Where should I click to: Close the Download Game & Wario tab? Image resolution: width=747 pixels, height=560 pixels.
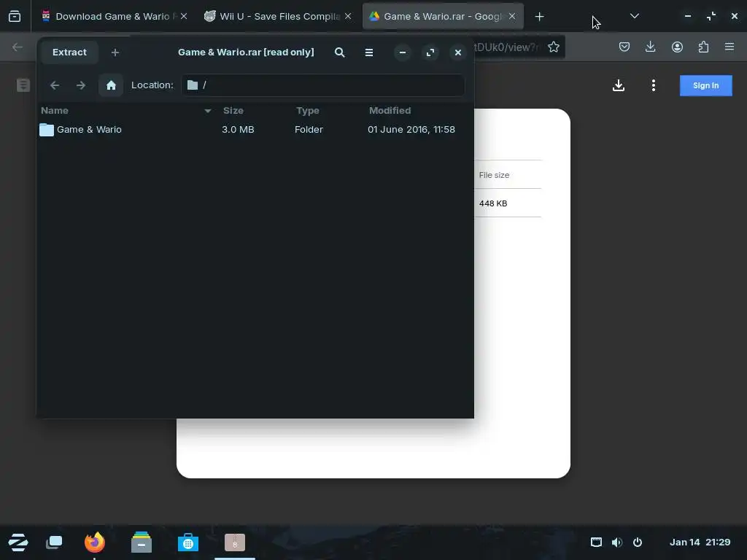coord(184,16)
